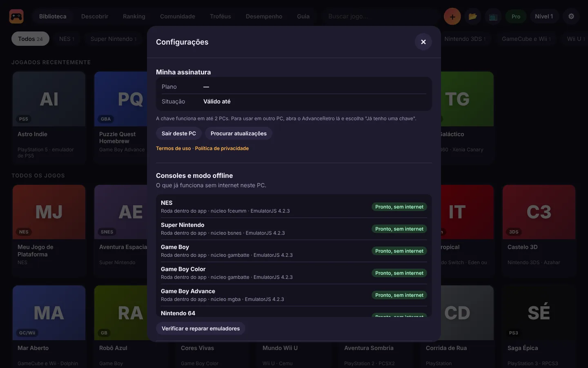Click the AdvanceRetro gamepad logo icon
Screen dimensions: 588x368
[x=16, y=16]
